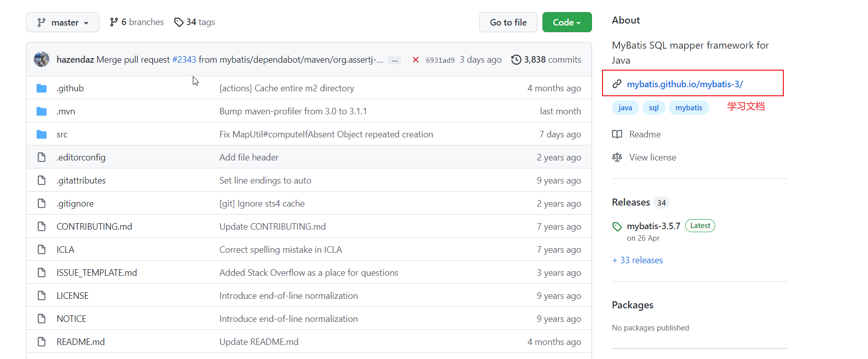View the 3,838 commits history
This screenshot has width=868, height=359.
coord(552,60)
